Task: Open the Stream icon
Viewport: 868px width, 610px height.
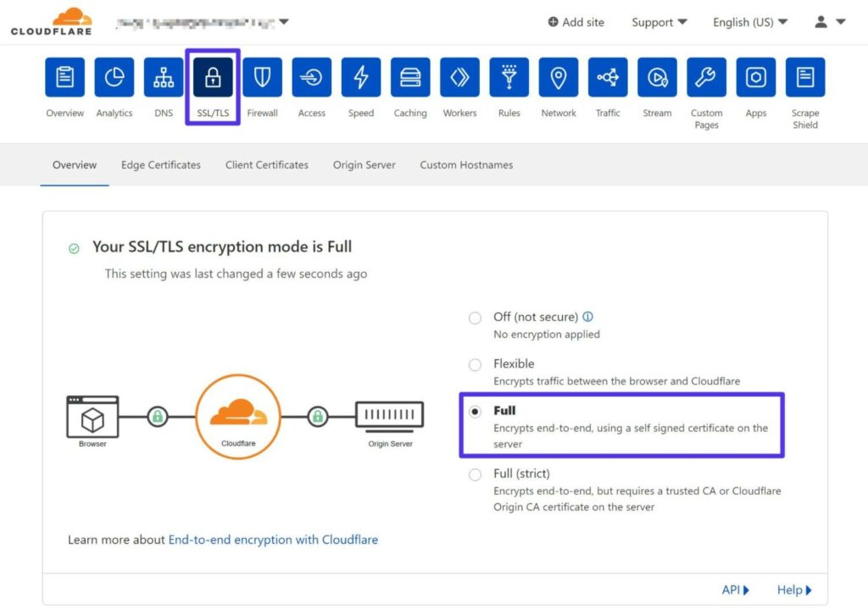Action: [656, 76]
